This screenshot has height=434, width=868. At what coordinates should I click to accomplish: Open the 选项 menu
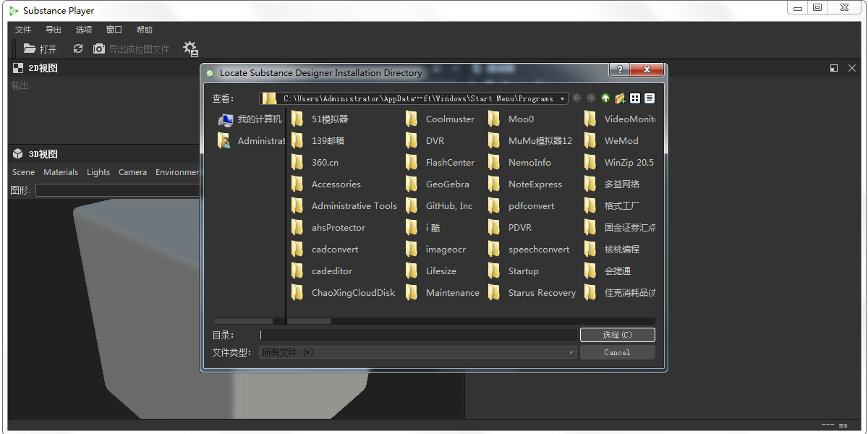coord(84,30)
